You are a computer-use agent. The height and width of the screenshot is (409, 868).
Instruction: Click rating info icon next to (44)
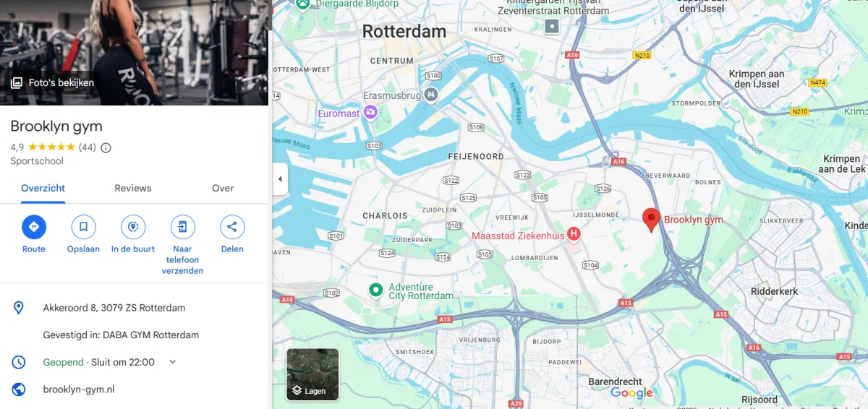106,147
